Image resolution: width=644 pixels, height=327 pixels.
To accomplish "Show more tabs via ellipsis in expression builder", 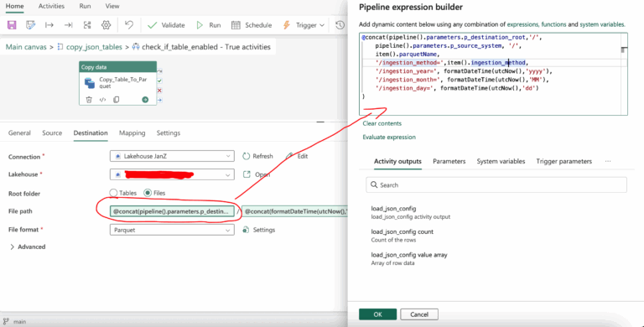I will point(608,162).
